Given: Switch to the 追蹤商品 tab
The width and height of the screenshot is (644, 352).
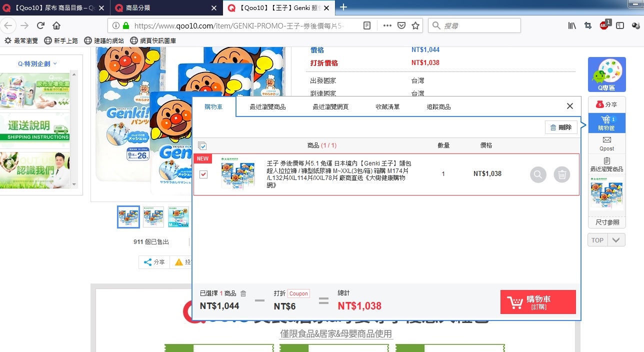Looking at the screenshot, I should [438, 107].
